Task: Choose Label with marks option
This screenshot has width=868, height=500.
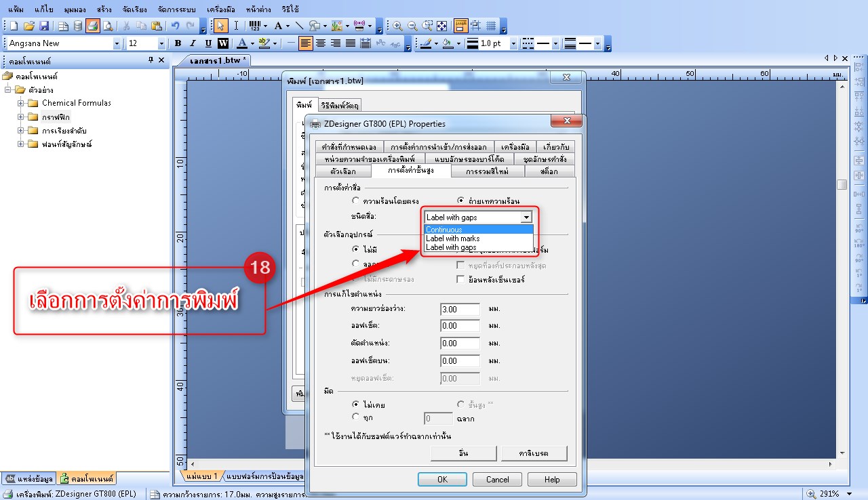Action: (479, 238)
